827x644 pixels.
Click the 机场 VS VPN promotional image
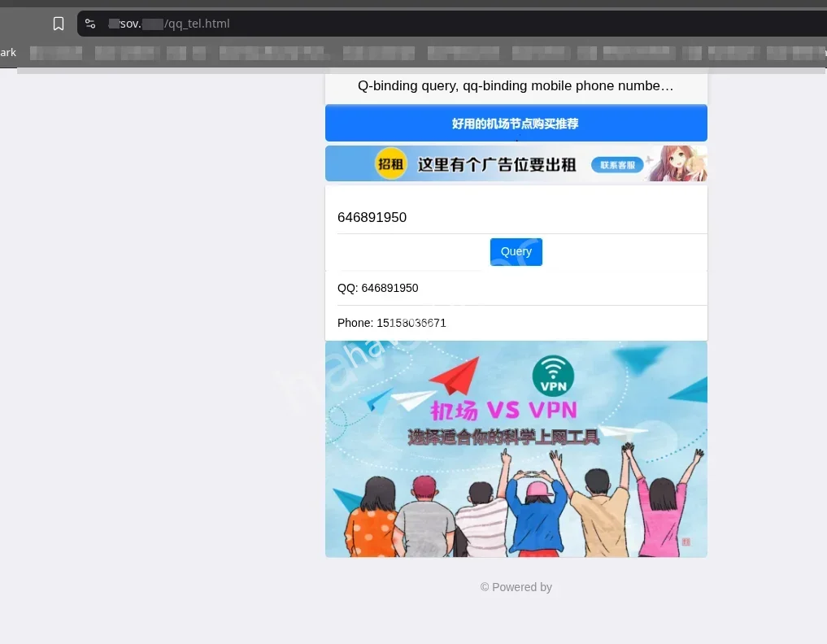click(x=516, y=488)
